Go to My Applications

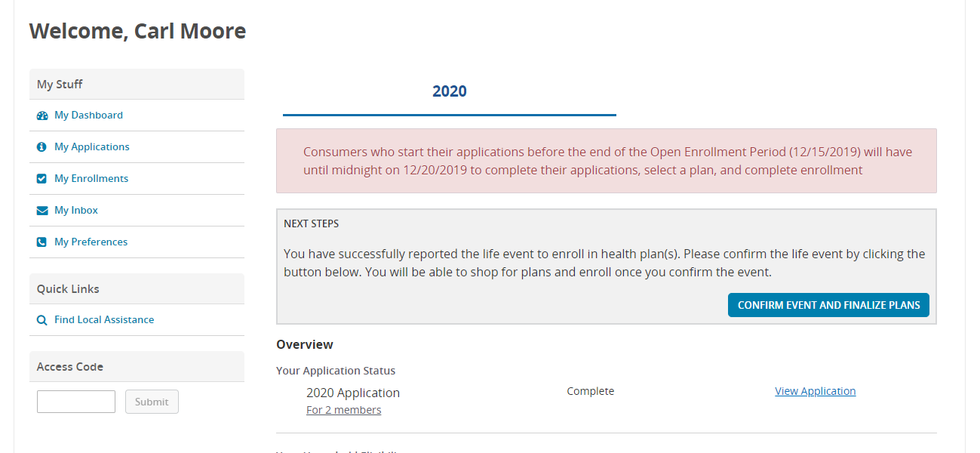(92, 147)
